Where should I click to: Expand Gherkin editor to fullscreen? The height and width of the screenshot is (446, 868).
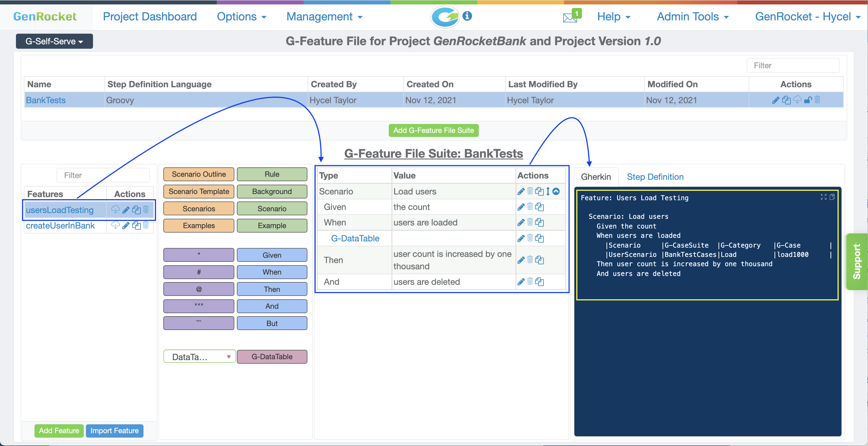(823, 197)
